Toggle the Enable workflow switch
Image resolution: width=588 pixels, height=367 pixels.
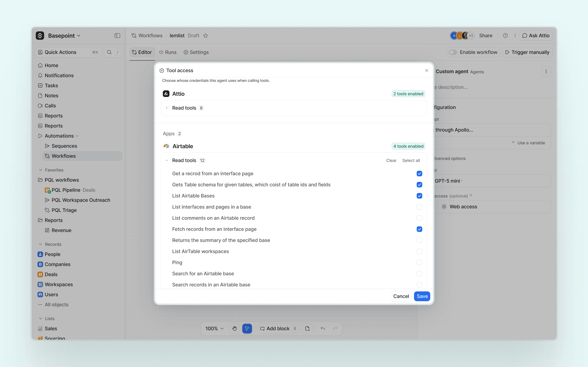coord(453,52)
